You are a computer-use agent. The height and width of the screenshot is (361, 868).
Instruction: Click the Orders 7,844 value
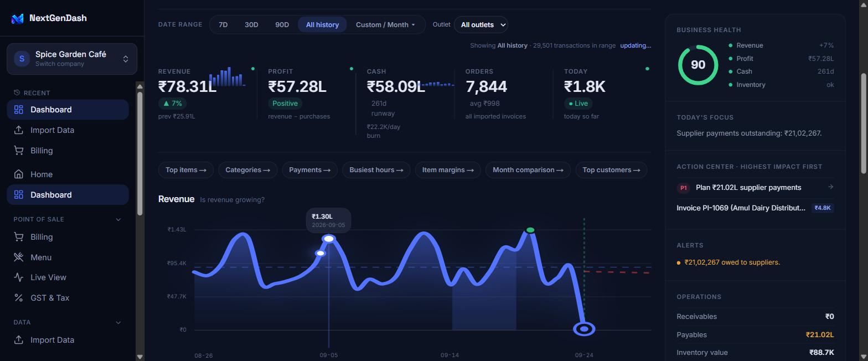tap(486, 86)
